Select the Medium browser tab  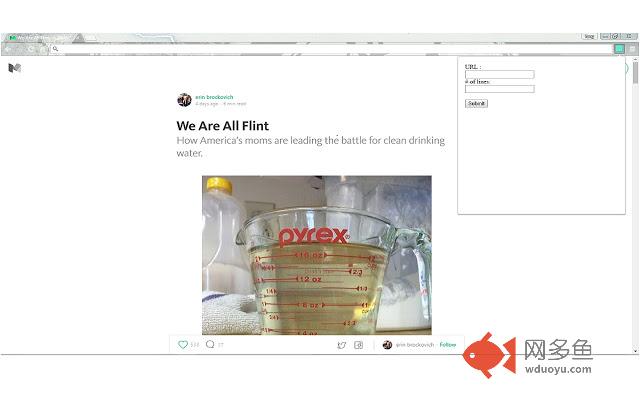click(40, 38)
